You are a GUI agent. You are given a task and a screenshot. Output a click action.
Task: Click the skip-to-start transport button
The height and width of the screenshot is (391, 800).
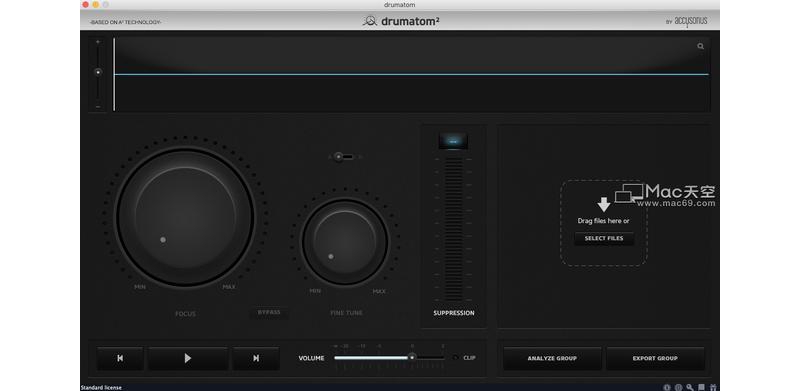[120, 358]
